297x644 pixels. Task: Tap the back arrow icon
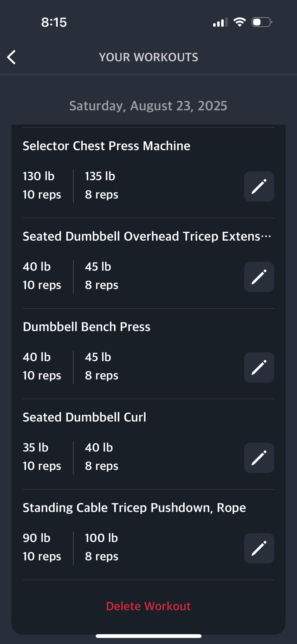tap(11, 57)
